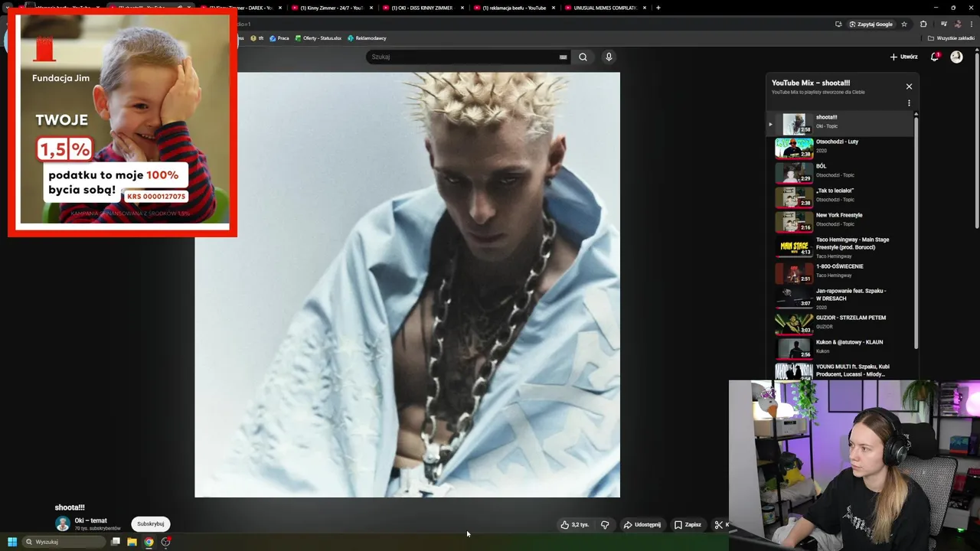Open the Oki – temat channel link
The width and height of the screenshot is (980, 551).
(x=90, y=520)
